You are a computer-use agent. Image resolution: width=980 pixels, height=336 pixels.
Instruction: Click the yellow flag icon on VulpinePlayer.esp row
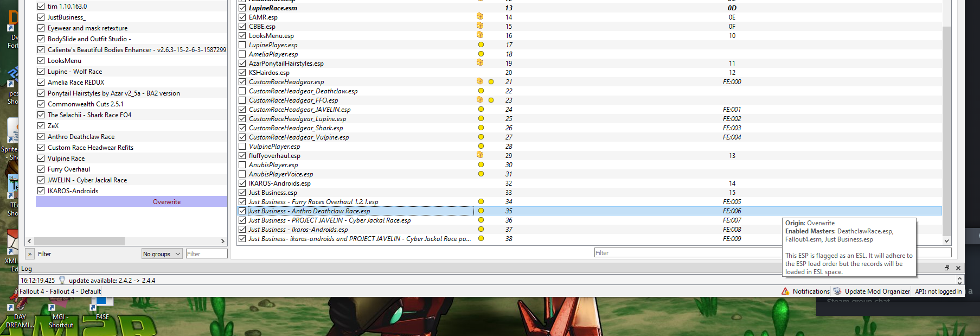pyautogui.click(x=481, y=146)
